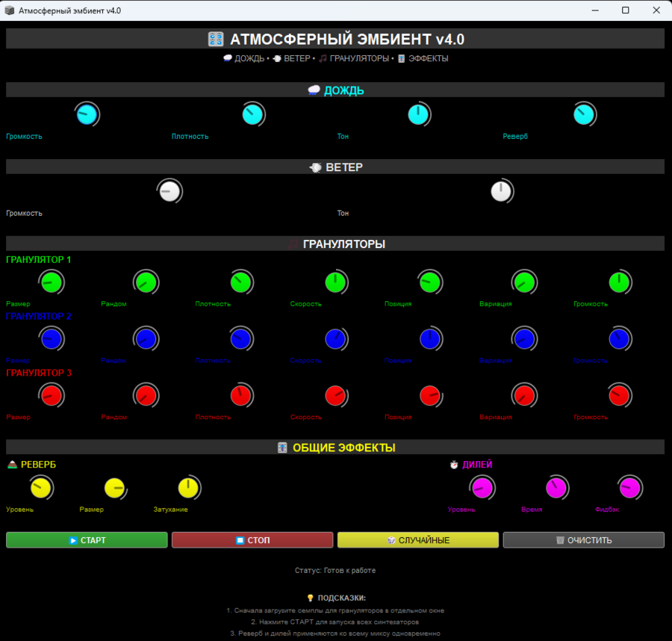672x641 pixels.
Task: Click the wind Тон white knob
Action: [501, 191]
